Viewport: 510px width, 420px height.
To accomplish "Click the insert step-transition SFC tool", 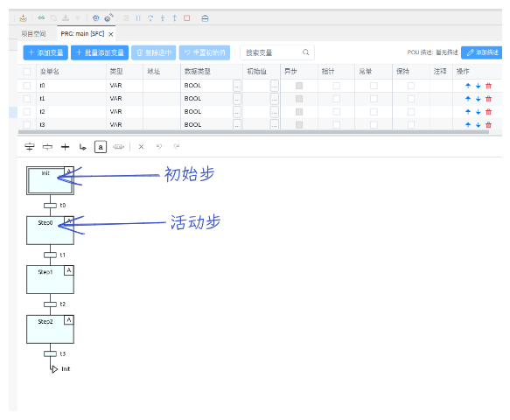I will tap(30, 147).
